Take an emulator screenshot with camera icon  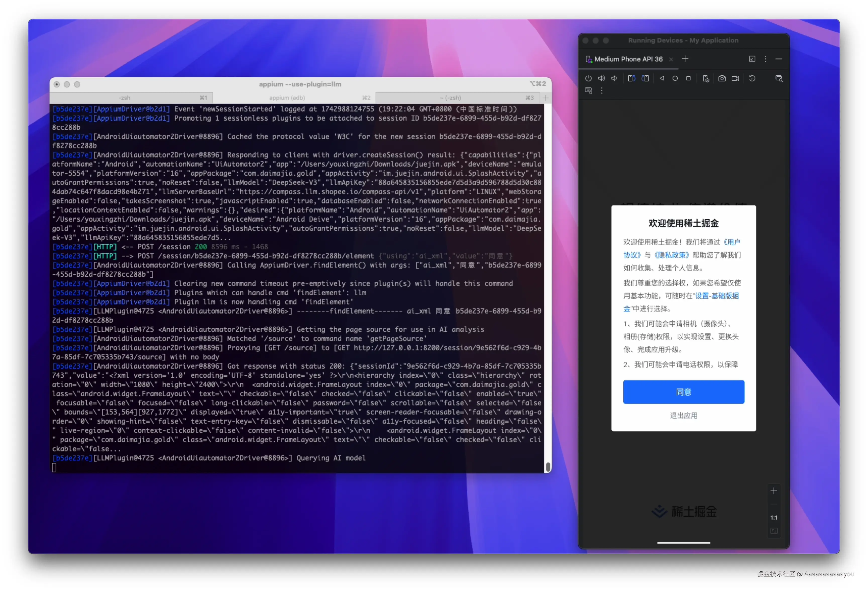click(722, 78)
